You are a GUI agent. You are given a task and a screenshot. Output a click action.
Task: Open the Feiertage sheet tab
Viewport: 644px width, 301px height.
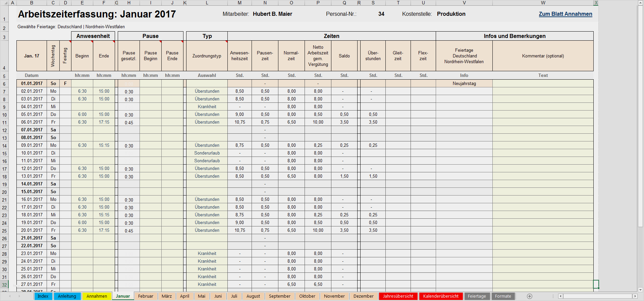477,296
